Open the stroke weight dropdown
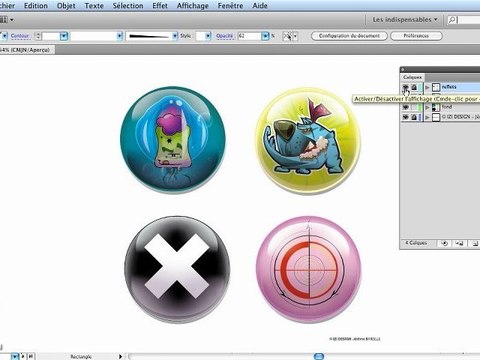The image size is (480, 360). tap(64, 36)
